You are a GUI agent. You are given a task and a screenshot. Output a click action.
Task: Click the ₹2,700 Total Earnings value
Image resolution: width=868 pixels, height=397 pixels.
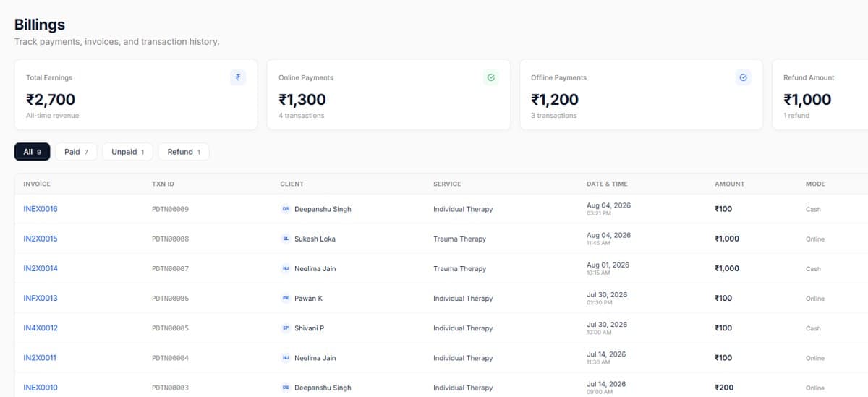[x=51, y=99]
